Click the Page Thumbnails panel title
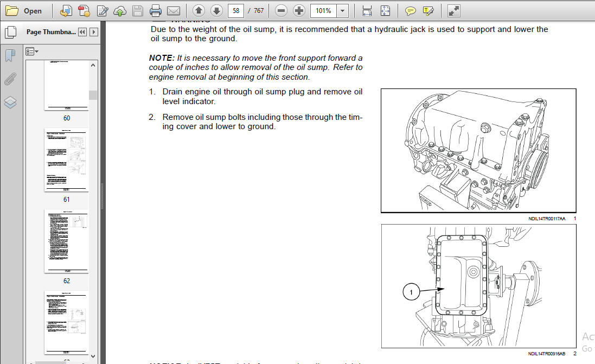595x364 pixels. (x=51, y=32)
